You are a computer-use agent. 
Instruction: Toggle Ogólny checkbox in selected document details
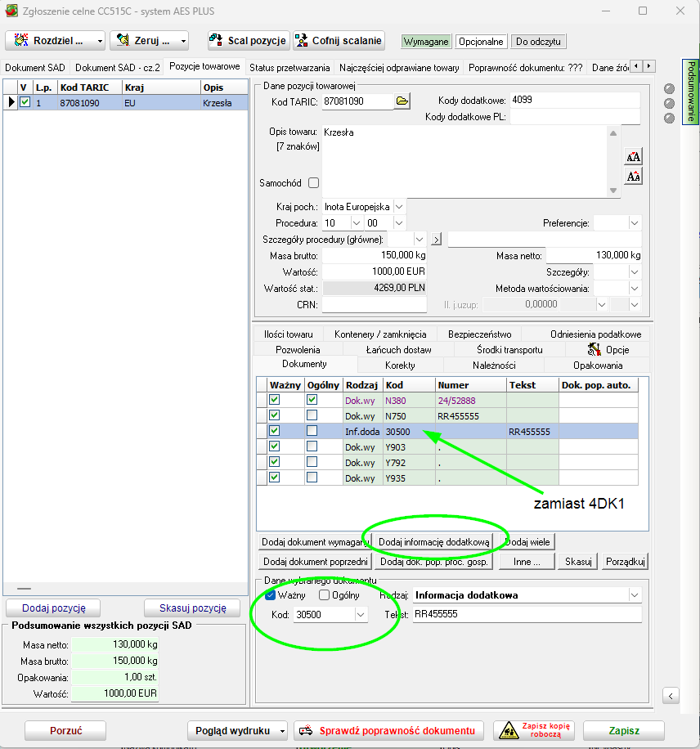point(324,594)
